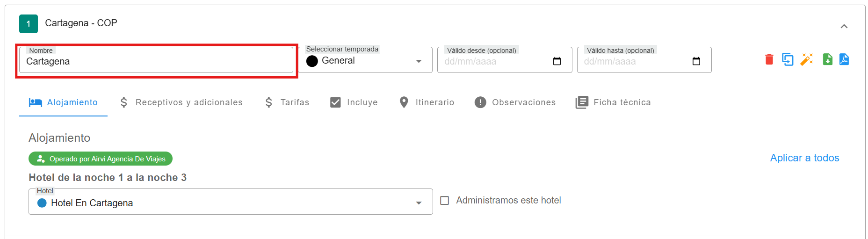868x239 pixels.
Task: Collapse the Cartagena - COP panel
Action: tap(844, 26)
